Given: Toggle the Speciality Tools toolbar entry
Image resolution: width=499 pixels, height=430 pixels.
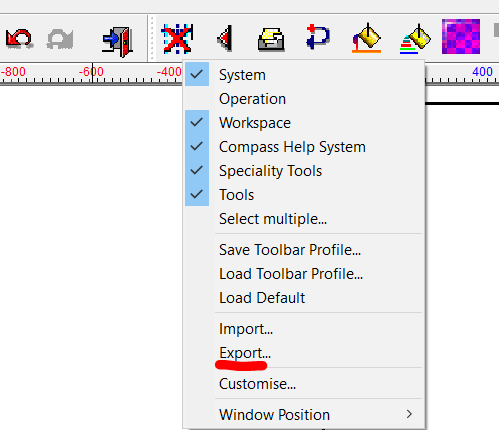Looking at the screenshot, I should tap(304, 171).
